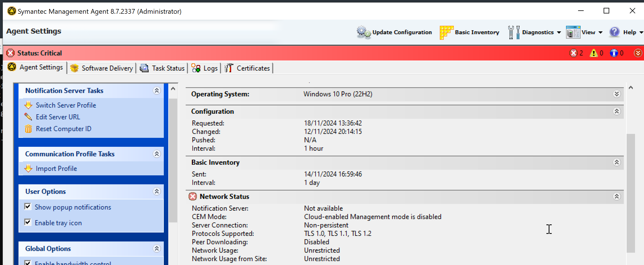Click the Software Delivery tab box icon
The width and height of the screenshot is (644, 265).
pos(74,68)
